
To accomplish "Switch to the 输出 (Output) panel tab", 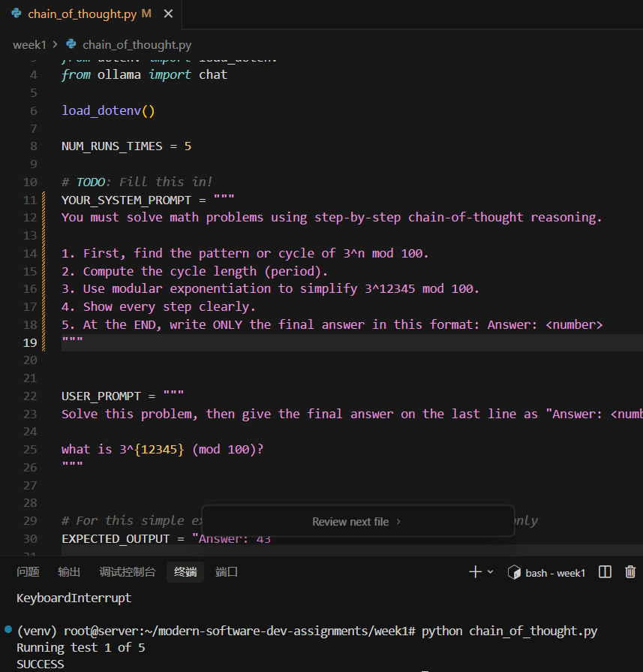I will tap(69, 572).
